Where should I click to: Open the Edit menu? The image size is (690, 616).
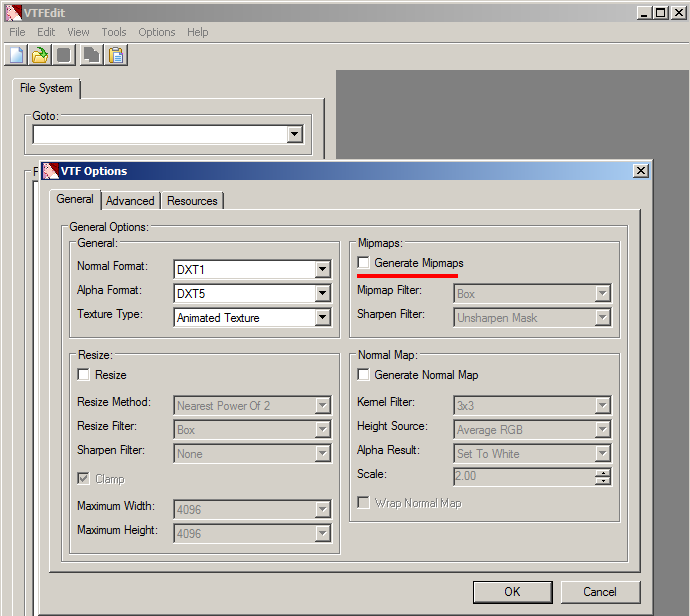pyautogui.click(x=46, y=32)
